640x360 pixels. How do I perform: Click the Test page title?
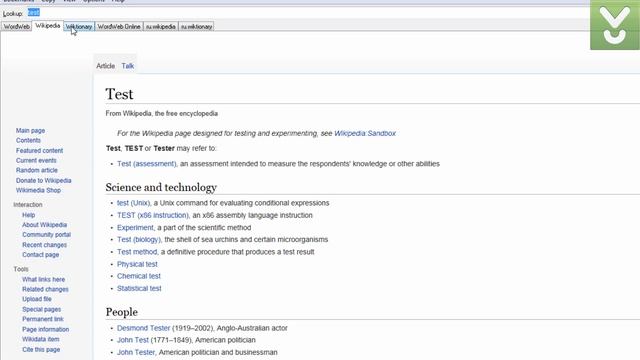point(119,94)
